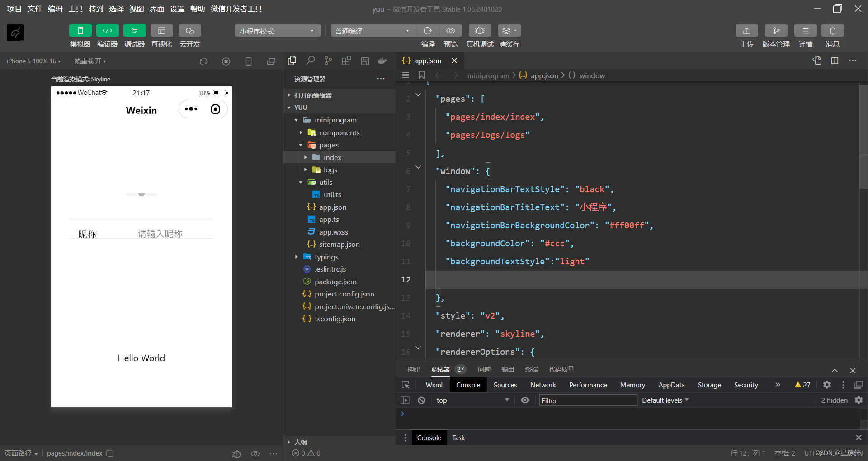
Task: Toggle the eye visibility icon beside console filter
Action: point(525,400)
